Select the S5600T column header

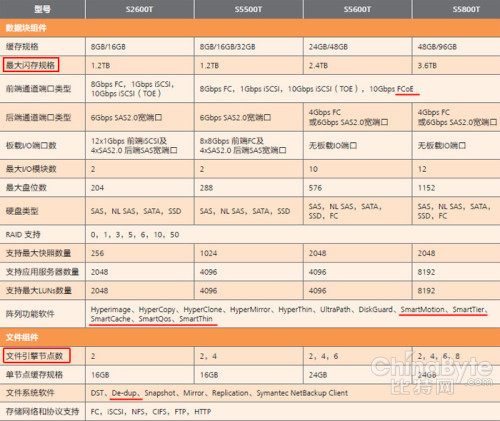357,9
